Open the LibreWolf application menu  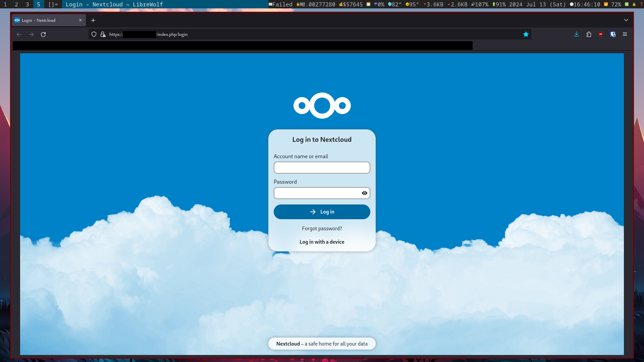(625, 34)
